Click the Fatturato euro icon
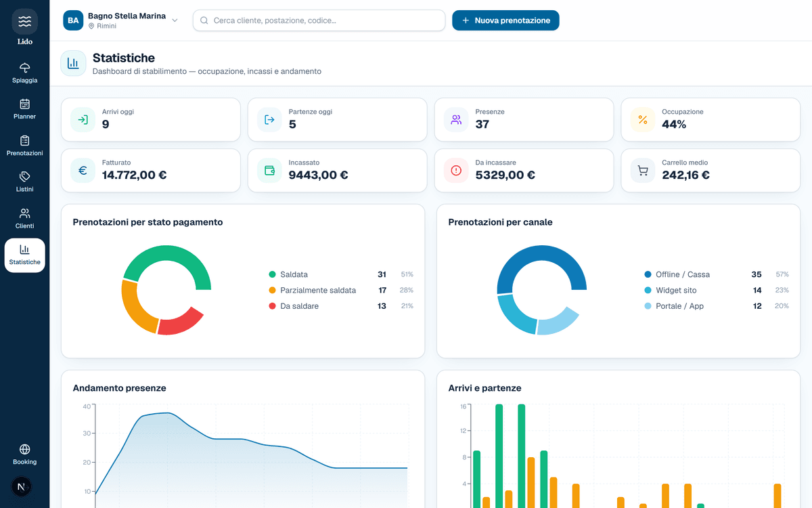The height and width of the screenshot is (508, 812). pos(83,171)
